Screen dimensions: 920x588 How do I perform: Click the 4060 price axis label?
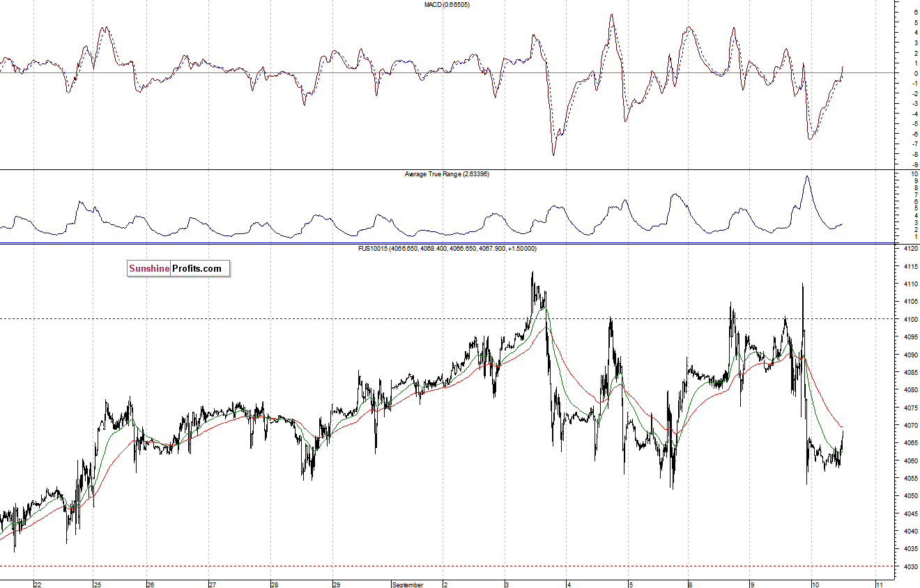tap(910, 461)
